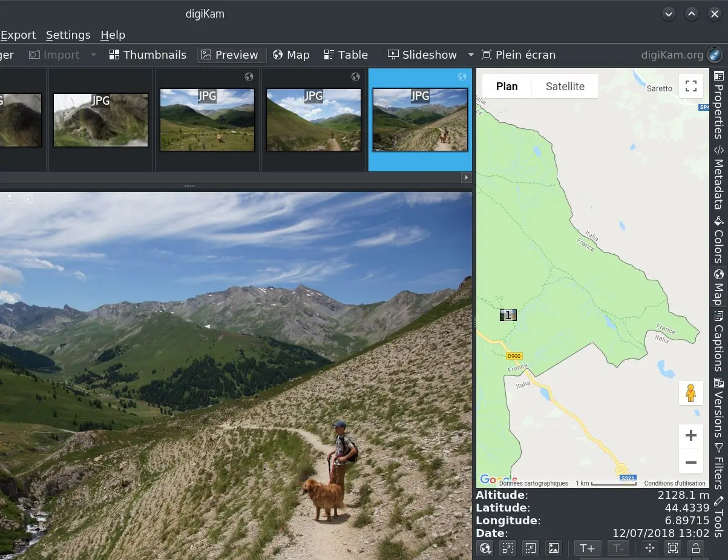The height and width of the screenshot is (560, 728).
Task: Increase thumbnail size with T+ button
Action: tap(586, 548)
